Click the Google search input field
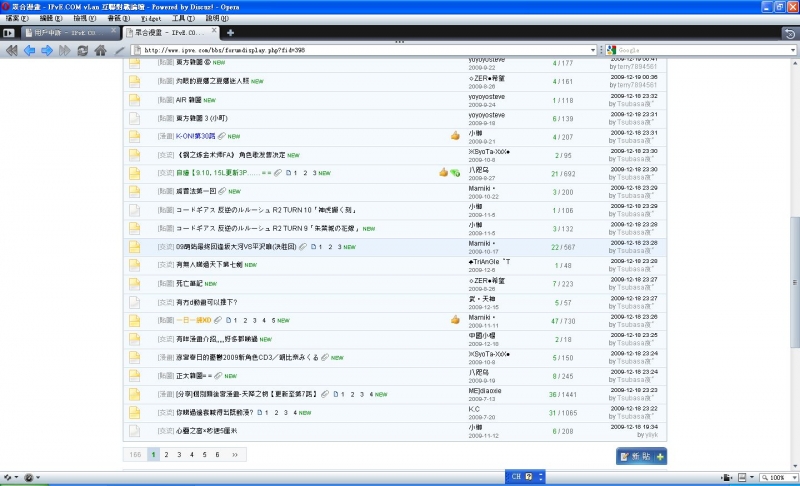The image size is (800, 486). click(x=700, y=49)
